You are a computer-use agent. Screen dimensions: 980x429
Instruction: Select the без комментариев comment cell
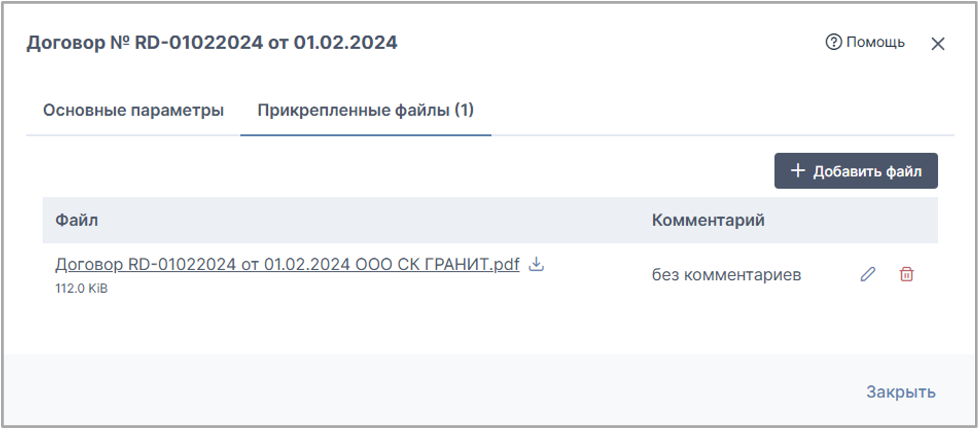tap(726, 275)
